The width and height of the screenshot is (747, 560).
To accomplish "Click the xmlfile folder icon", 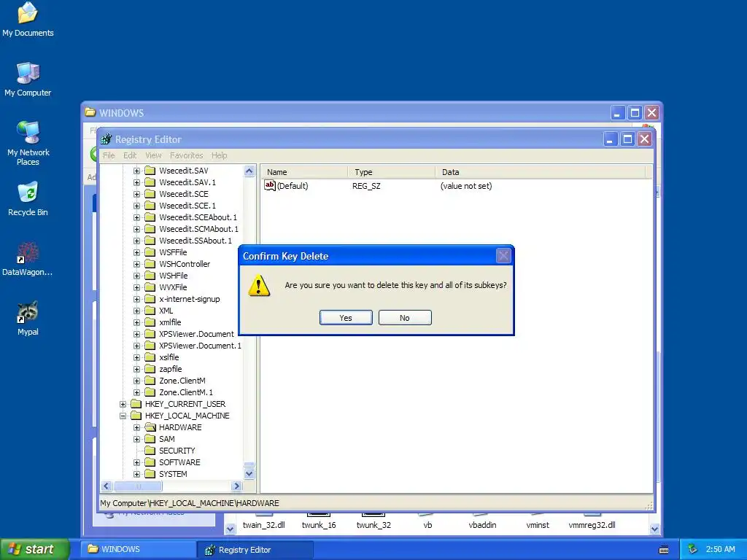I will point(150,322).
